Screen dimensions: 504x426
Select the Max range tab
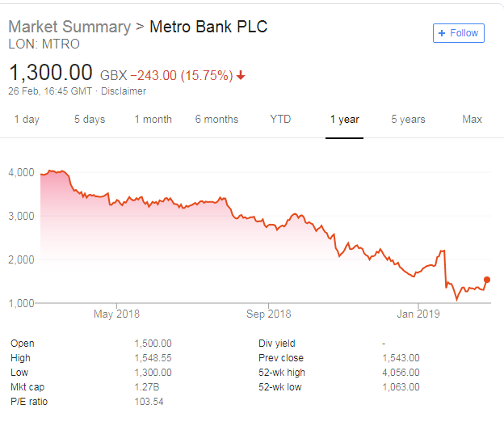[x=472, y=120]
